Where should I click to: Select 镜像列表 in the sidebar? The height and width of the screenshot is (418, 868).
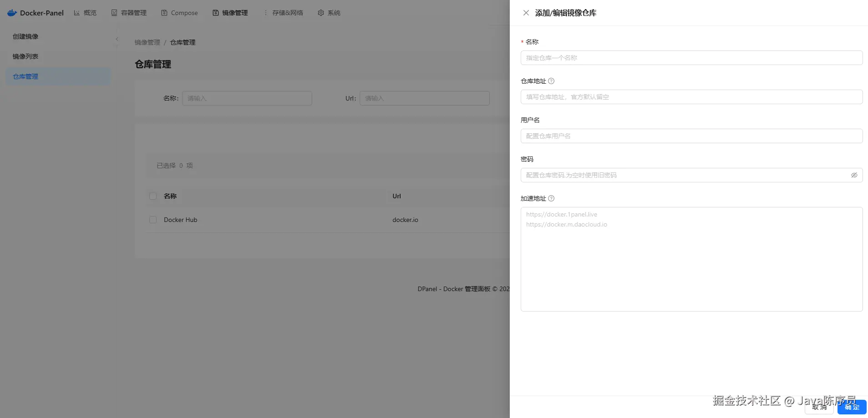click(x=58, y=56)
